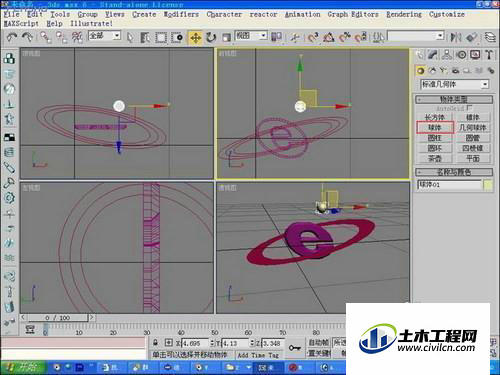500x375 pixels.
Task: Enable the AutoGrid checkbox
Action: (469, 108)
